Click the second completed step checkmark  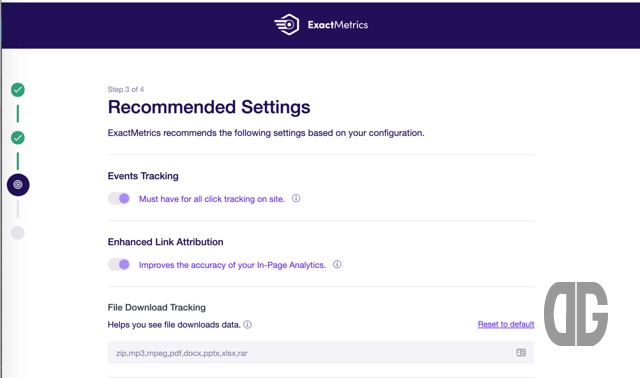click(18, 138)
